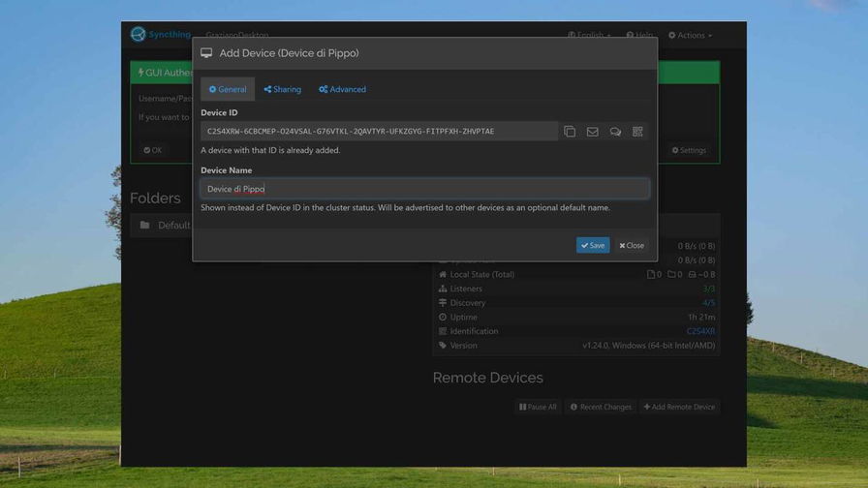Pause All remote devices
Image resolution: width=868 pixels, height=488 pixels.
[x=538, y=407]
